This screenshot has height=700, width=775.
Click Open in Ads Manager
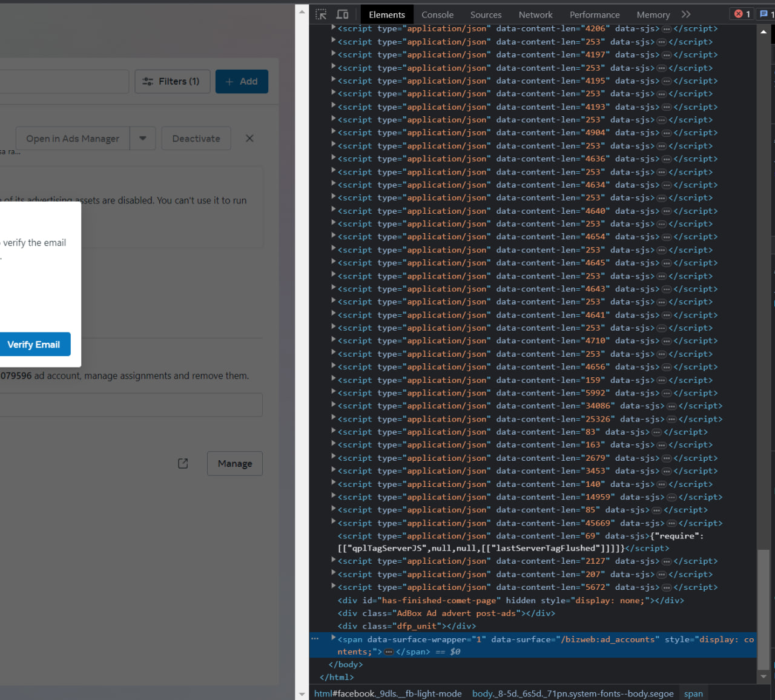tap(73, 138)
